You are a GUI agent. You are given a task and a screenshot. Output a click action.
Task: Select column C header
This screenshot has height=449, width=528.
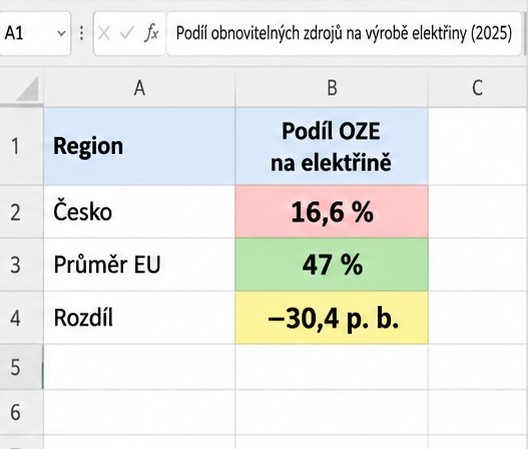point(477,88)
